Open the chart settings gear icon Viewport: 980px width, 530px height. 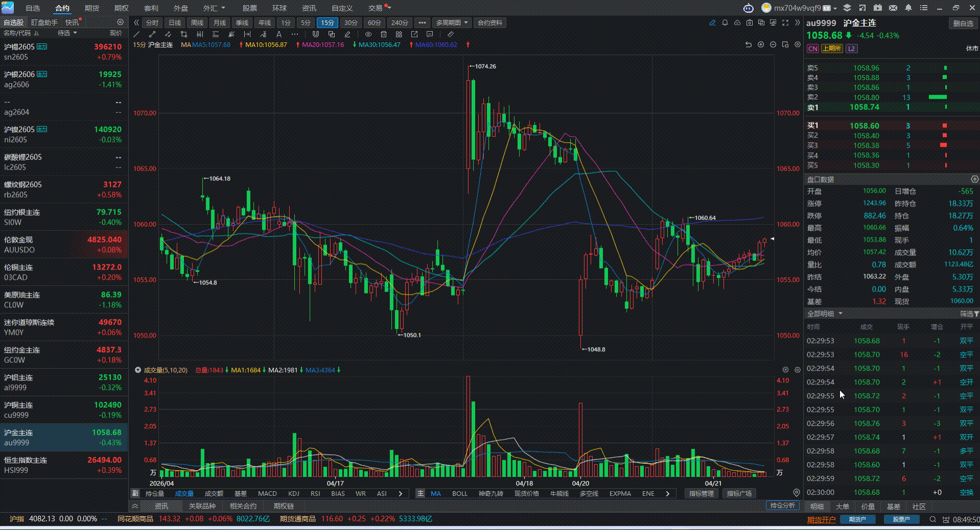797,45
